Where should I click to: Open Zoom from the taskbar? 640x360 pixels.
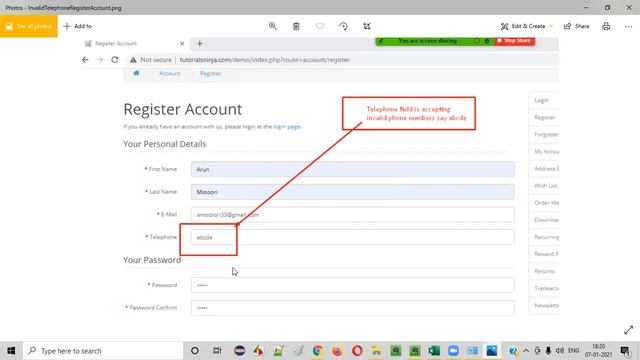pos(453,351)
